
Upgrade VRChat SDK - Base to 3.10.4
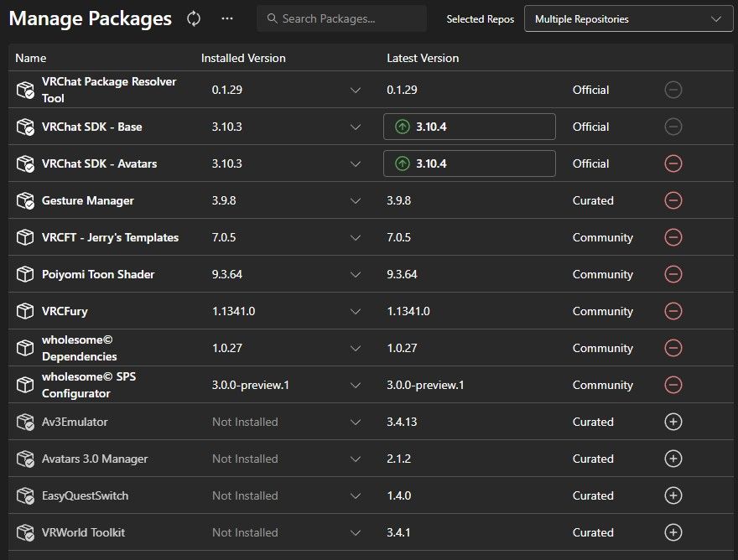click(x=470, y=127)
